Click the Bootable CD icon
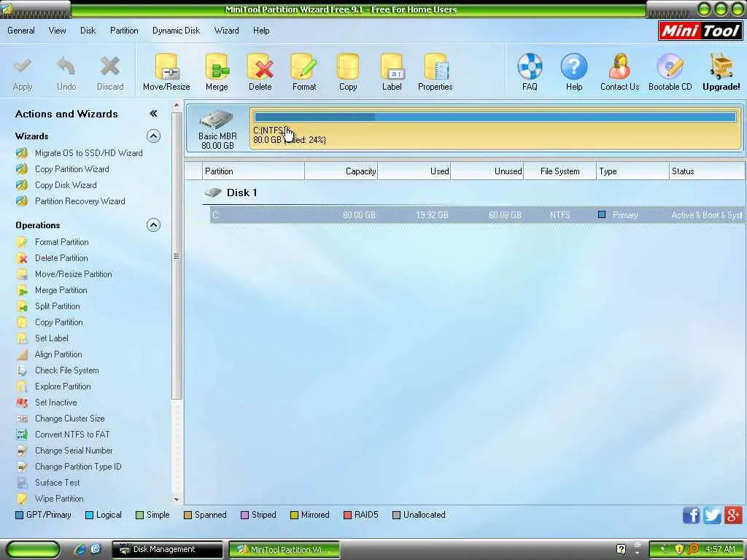The height and width of the screenshot is (560, 747). click(x=670, y=66)
